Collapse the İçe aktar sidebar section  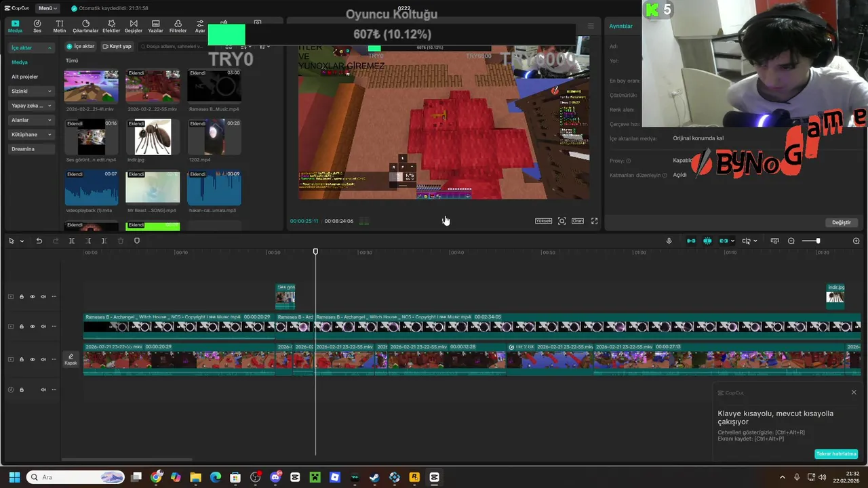click(x=31, y=47)
